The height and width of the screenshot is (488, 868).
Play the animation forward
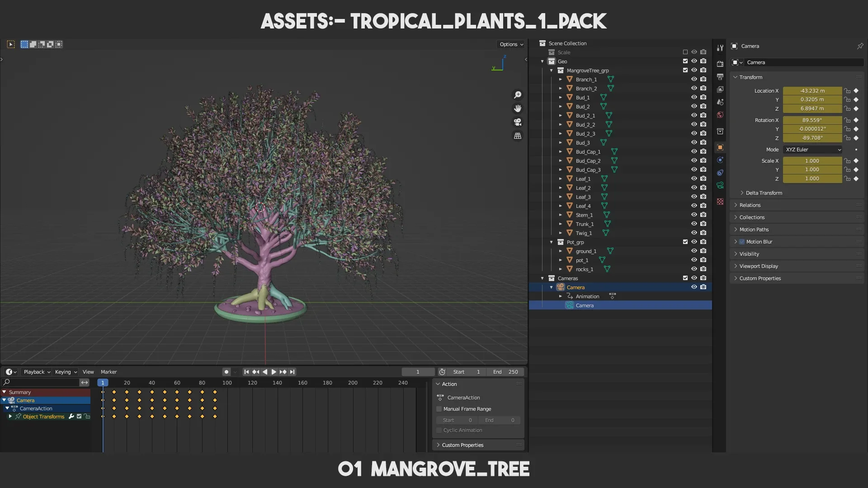274,372
